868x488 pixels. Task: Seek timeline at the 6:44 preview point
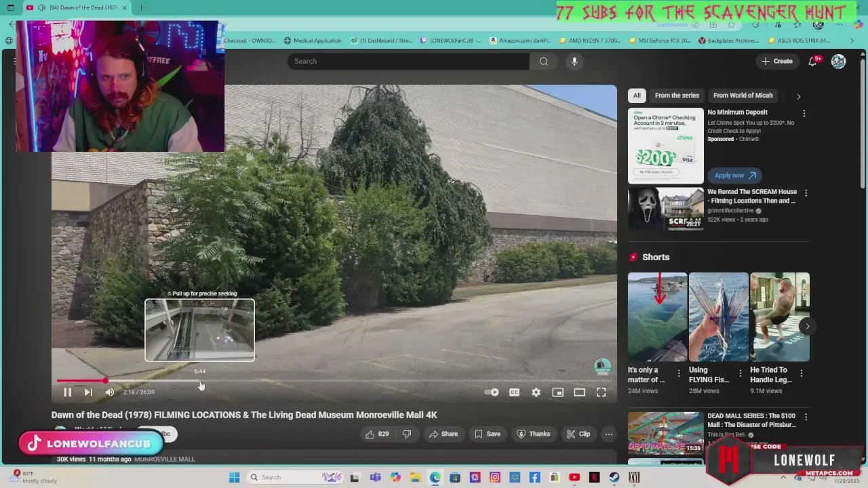[x=200, y=381]
